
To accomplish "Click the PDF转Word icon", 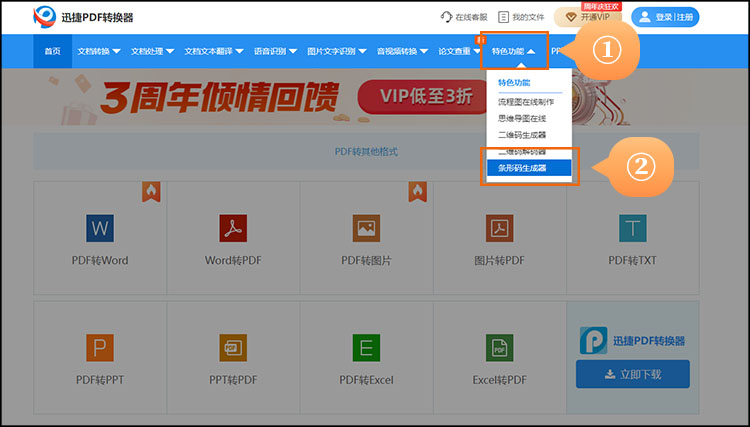I will 100,228.
